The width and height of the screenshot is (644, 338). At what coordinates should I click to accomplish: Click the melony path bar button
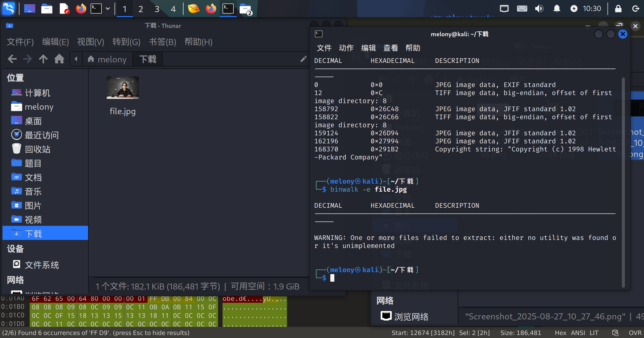107,59
